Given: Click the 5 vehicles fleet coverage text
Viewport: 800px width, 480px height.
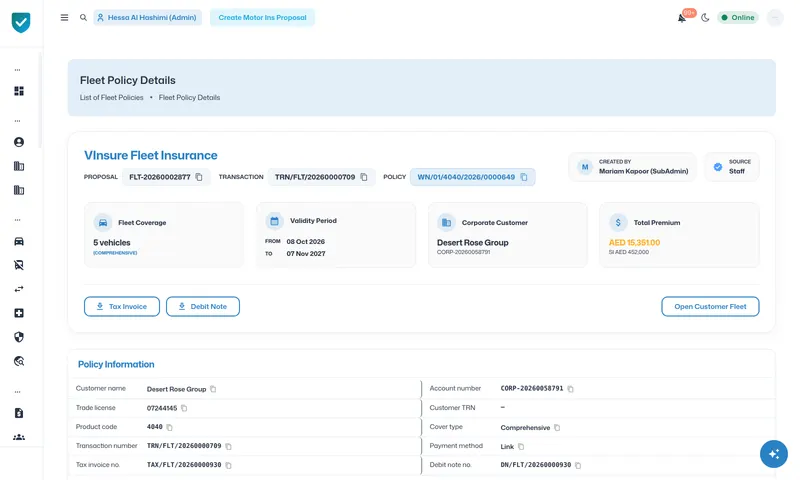Looking at the screenshot, I should click(x=112, y=243).
